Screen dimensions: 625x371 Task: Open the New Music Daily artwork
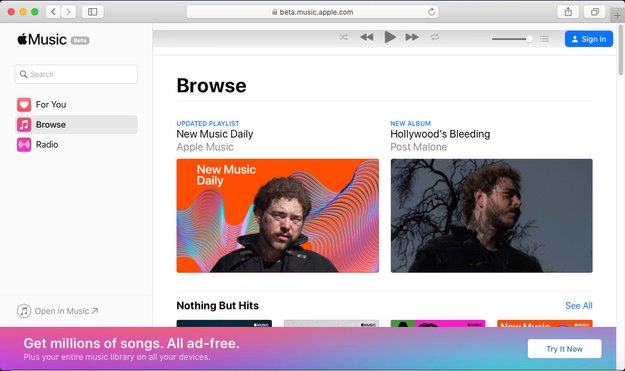point(278,216)
